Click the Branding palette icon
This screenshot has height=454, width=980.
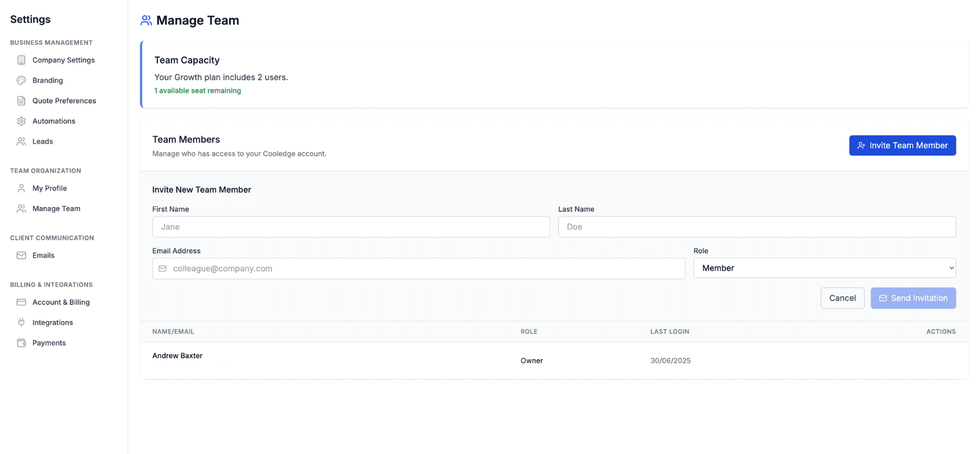pyautogui.click(x=21, y=81)
